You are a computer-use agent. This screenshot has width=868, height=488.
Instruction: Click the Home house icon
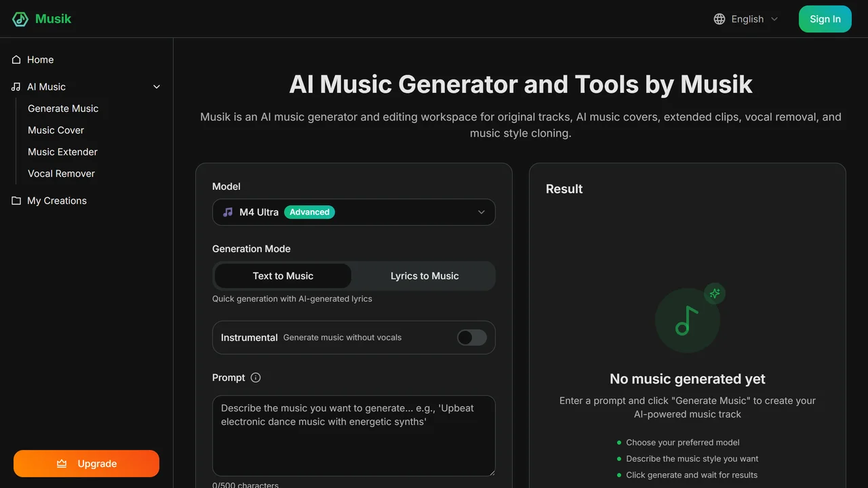click(16, 60)
